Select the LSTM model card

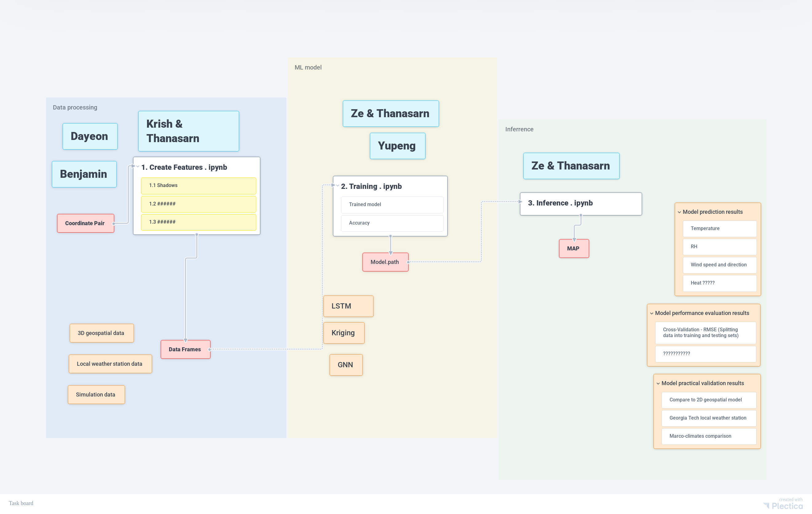(348, 306)
